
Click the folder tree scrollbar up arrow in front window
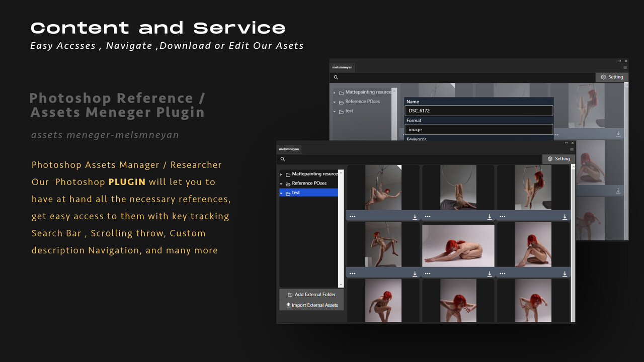(x=341, y=172)
